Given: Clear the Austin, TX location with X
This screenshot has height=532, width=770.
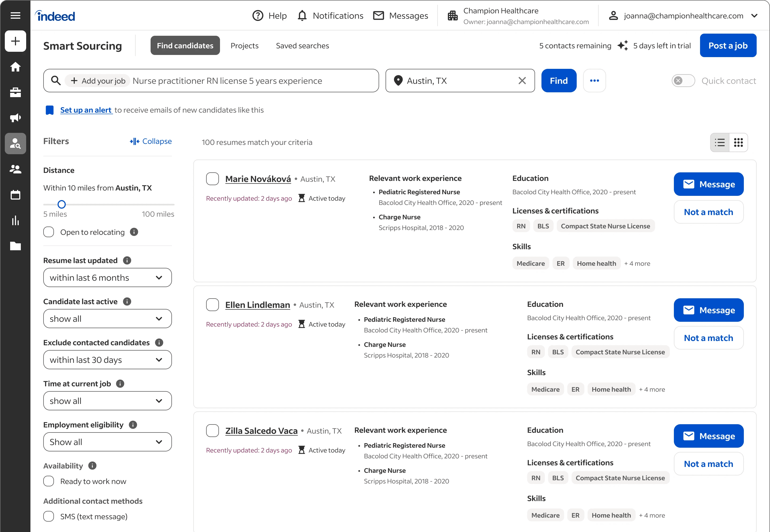Looking at the screenshot, I should (x=522, y=81).
